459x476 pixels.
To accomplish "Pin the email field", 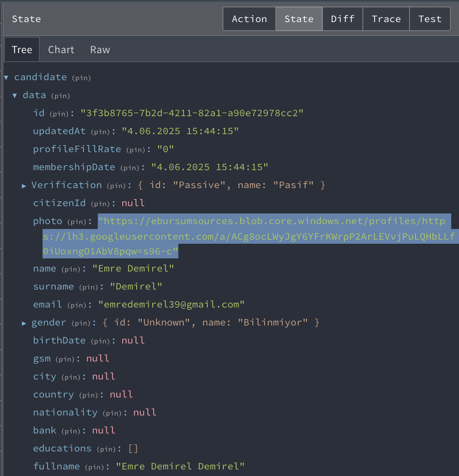I will (x=76, y=305).
